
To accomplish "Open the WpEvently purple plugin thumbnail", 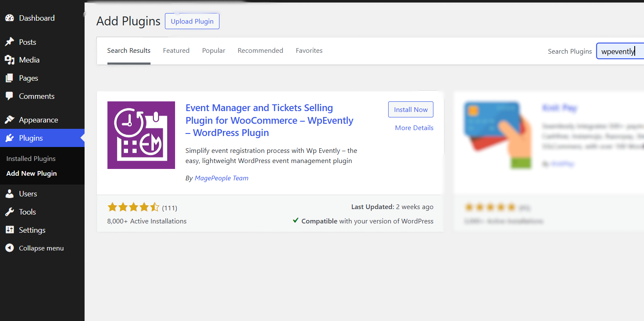I will (141, 135).
